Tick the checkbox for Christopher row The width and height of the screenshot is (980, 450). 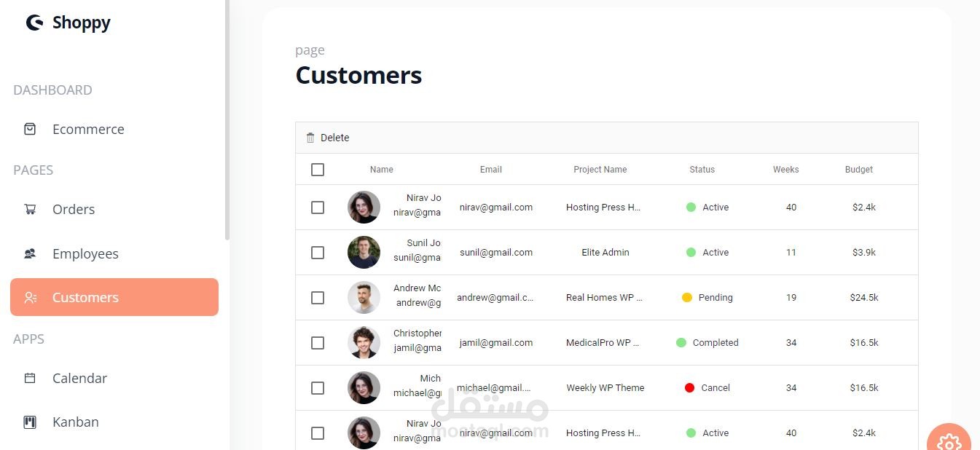pyautogui.click(x=318, y=343)
